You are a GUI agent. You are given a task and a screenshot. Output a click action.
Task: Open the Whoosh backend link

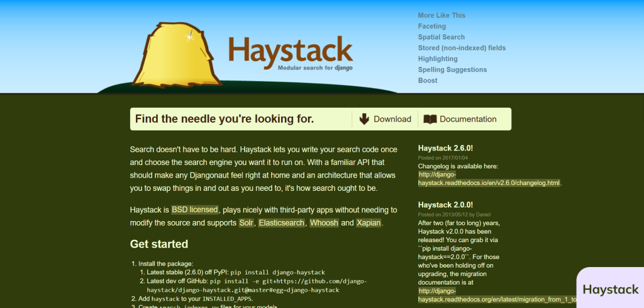coord(324,223)
